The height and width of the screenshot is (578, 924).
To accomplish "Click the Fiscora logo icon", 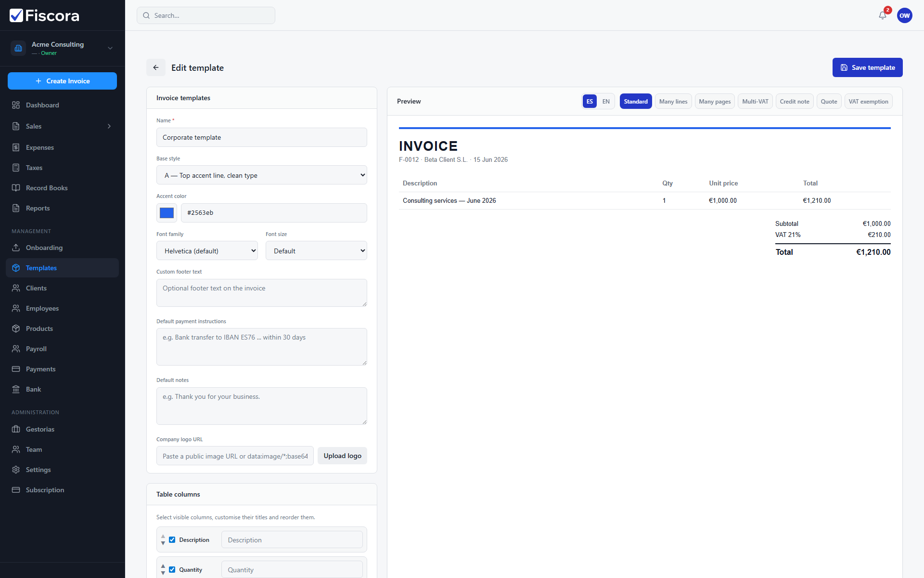I will tap(16, 15).
